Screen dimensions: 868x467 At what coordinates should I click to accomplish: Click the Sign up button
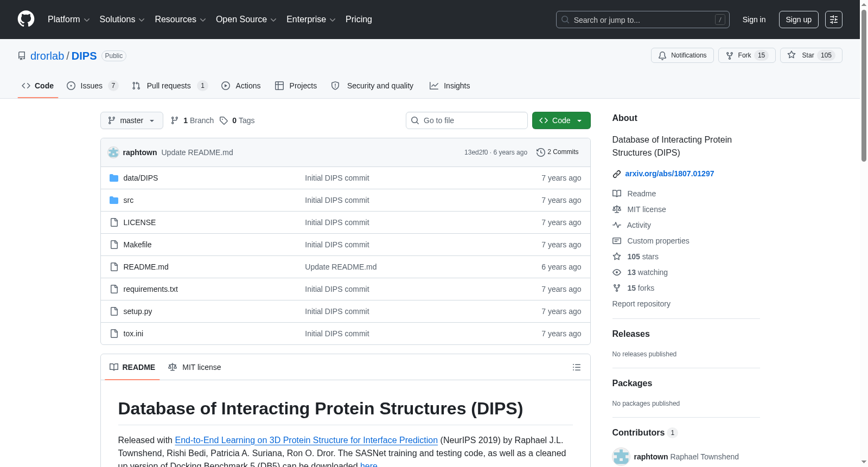pos(798,20)
